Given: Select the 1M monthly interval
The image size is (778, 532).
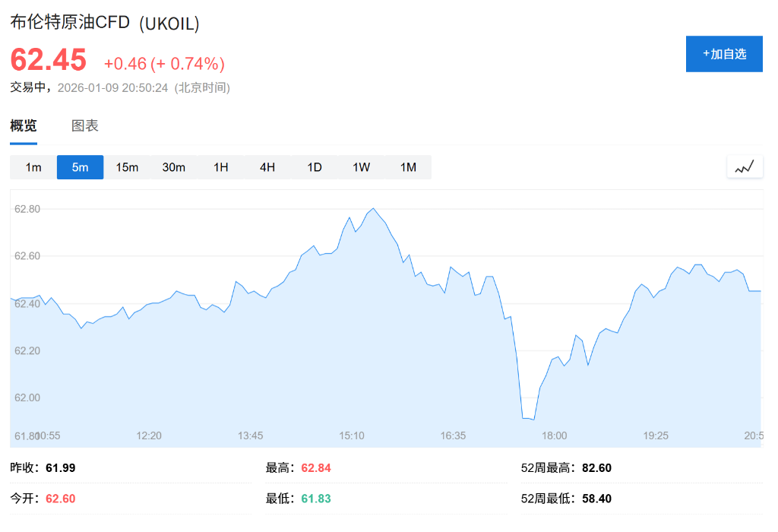Looking at the screenshot, I should tap(408, 166).
